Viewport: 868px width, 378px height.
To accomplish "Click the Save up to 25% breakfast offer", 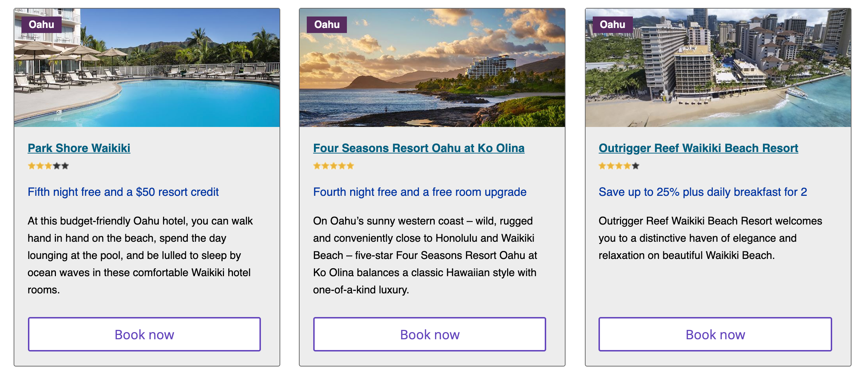I will 703,192.
